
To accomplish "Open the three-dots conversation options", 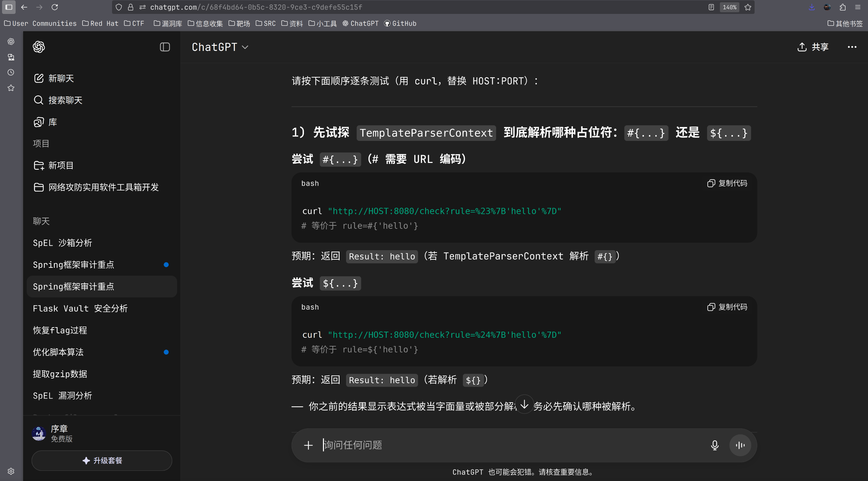I will point(852,47).
